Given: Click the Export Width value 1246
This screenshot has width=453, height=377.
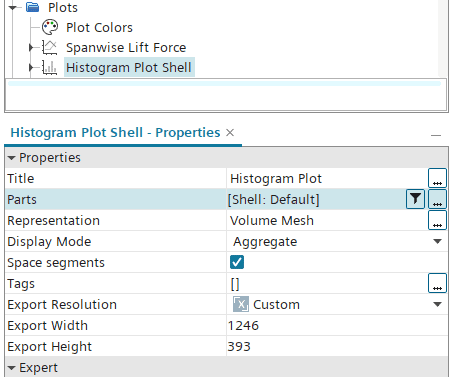Looking at the screenshot, I should [x=243, y=325].
